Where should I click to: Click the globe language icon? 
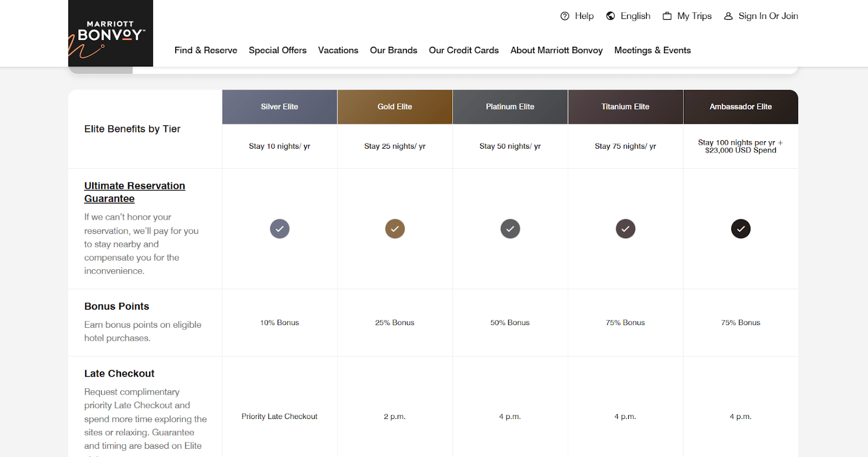[611, 16]
